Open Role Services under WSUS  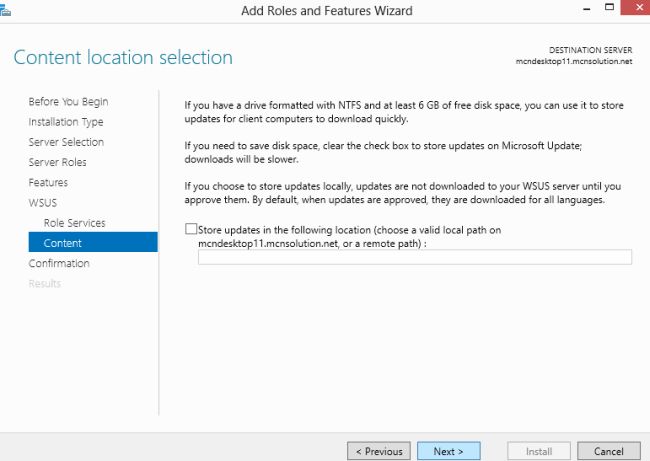(74, 223)
